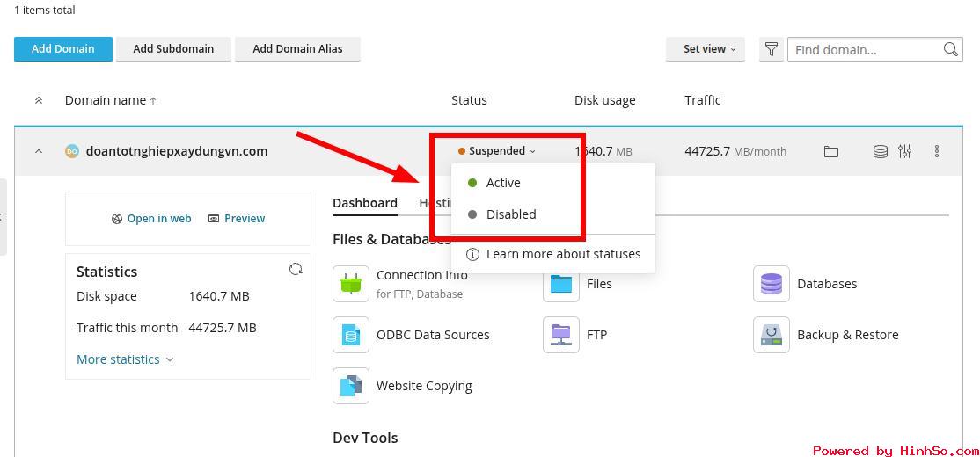Refresh the Statistics panel

pyautogui.click(x=296, y=270)
